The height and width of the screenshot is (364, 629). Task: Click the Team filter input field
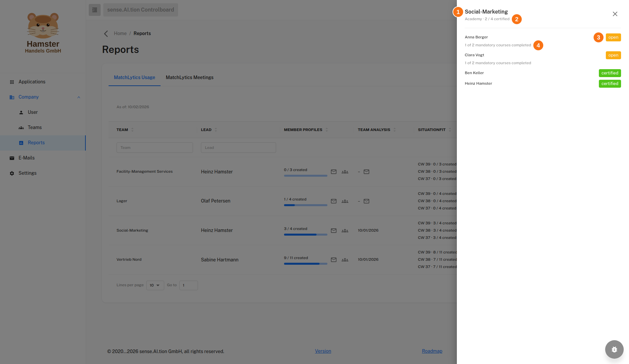[x=155, y=148]
